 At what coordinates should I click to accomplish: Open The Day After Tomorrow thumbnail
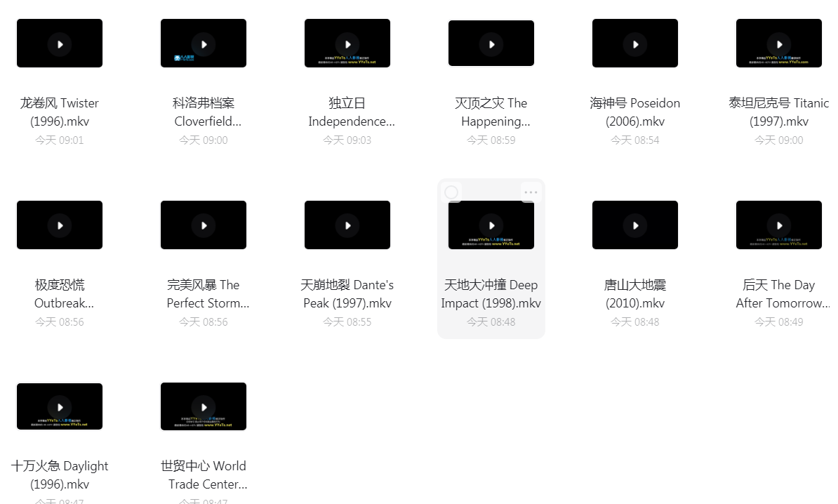778,225
